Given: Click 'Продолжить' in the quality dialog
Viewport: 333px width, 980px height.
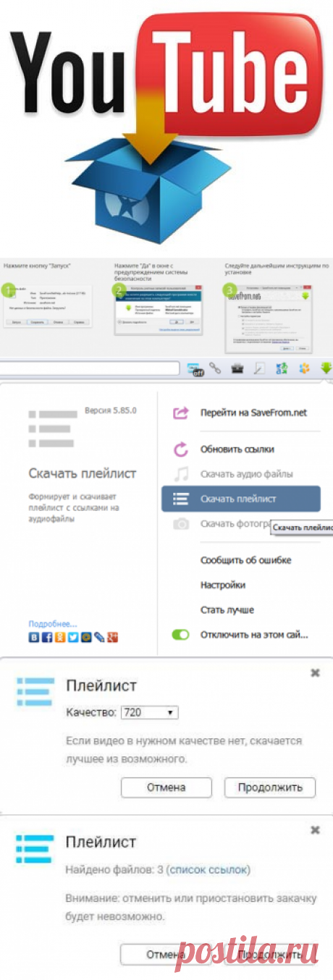Looking at the screenshot, I should (x=269, y=787).
